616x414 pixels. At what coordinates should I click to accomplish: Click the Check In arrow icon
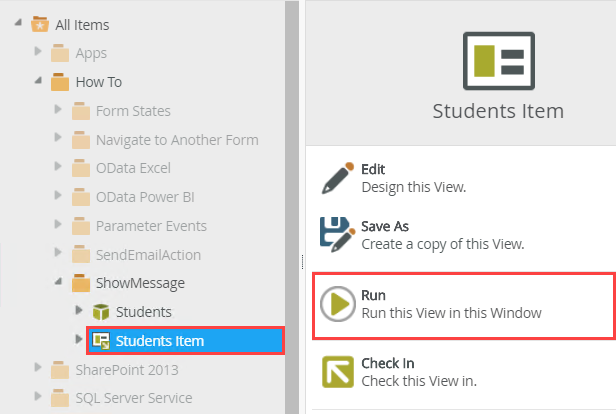click(338, 371)
